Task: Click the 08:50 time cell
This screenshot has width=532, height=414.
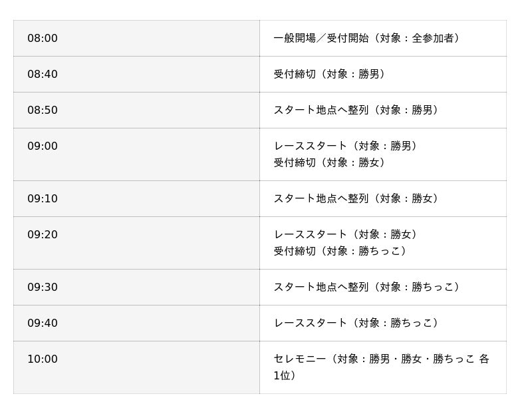Action: [43, 110]
